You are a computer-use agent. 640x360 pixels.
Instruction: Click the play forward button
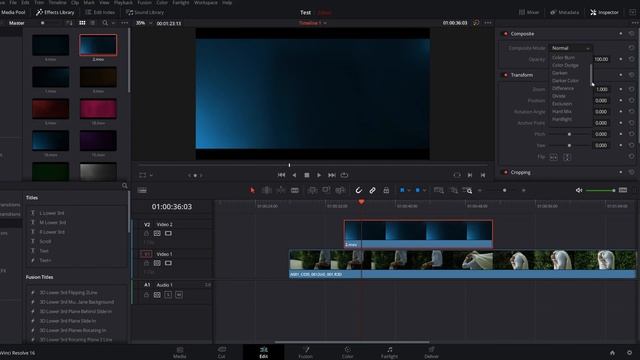coord(319,175)
